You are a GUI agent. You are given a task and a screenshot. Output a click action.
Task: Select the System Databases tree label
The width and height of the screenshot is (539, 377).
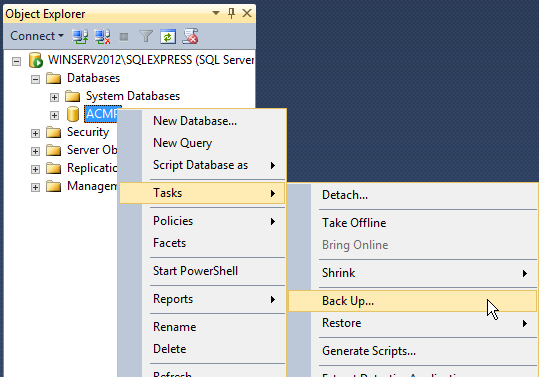pyautogui.click(x=133, y=96)
